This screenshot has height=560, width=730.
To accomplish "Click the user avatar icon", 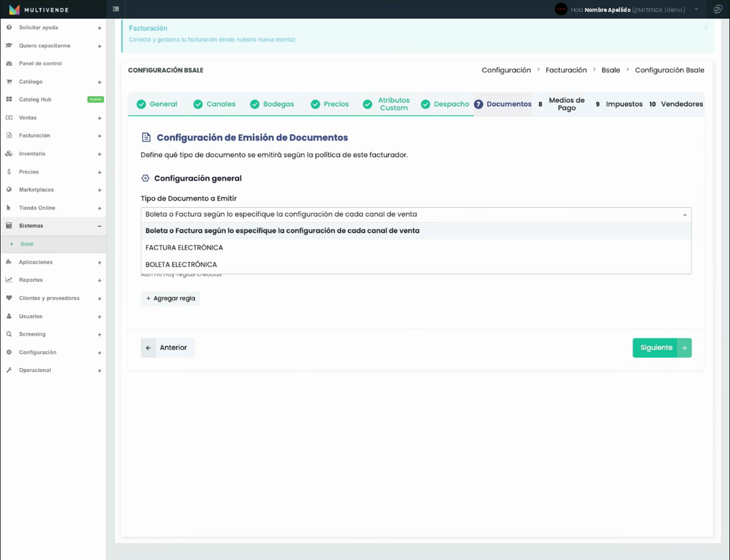I will pos(561,9).
